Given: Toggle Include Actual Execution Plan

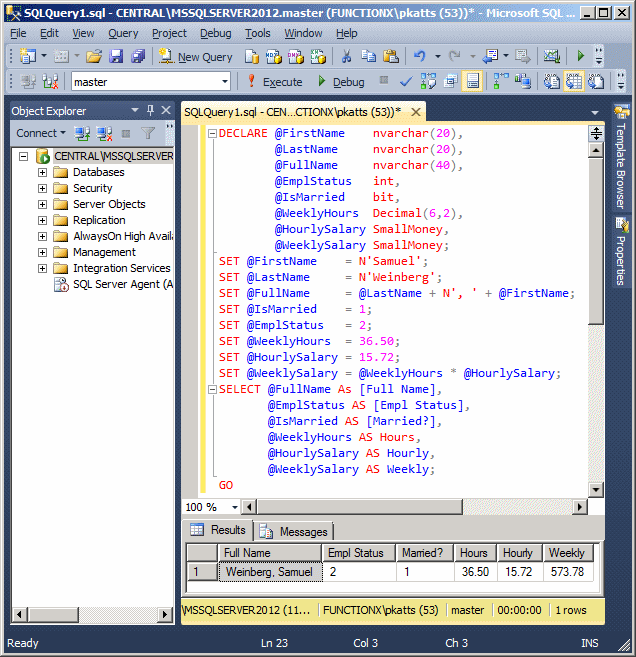Looking at the screenshot, I should (501, 81).
